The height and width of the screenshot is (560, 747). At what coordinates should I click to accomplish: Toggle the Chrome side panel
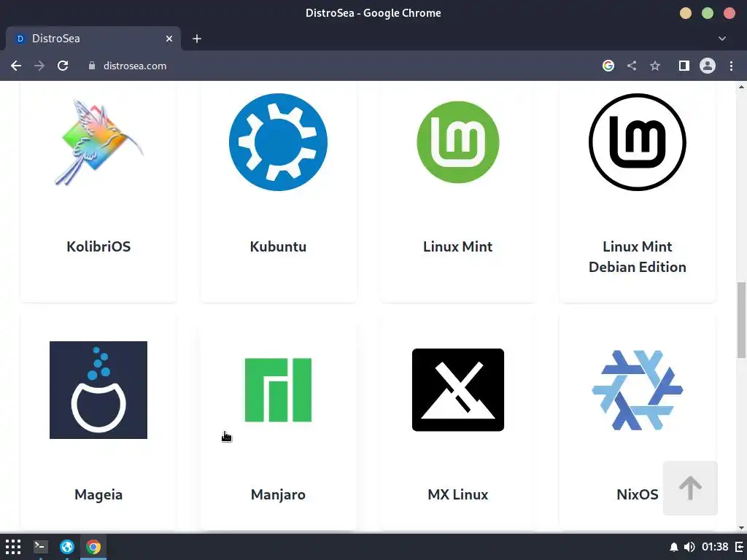[684, 66]
